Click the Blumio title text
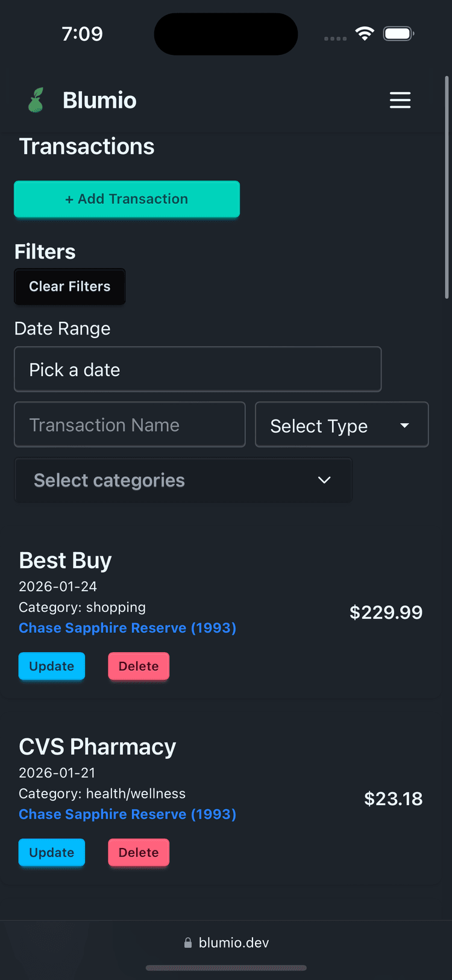Screen dimensions: 452x980 pos(99,100)
